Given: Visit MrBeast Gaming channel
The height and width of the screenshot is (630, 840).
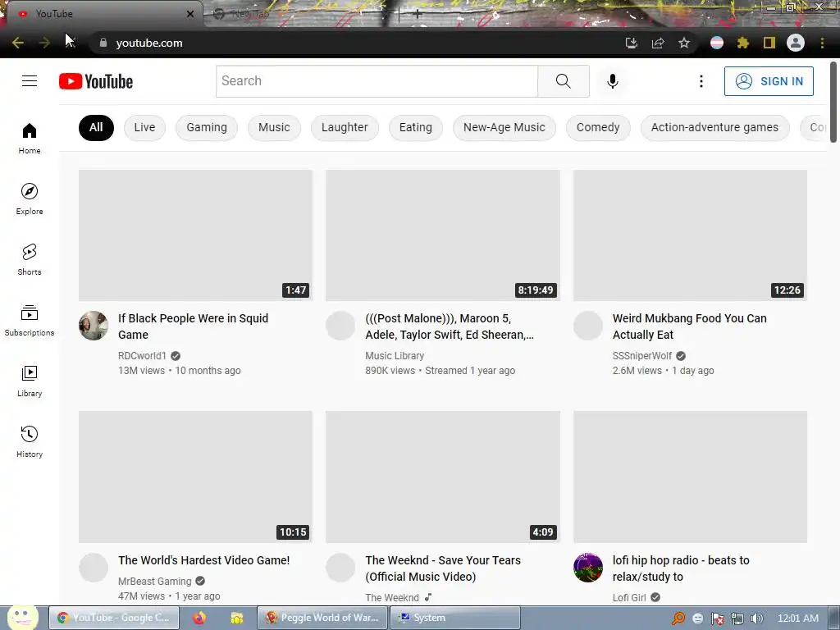Looking at the screenshot, I should [x=155, y=582].
